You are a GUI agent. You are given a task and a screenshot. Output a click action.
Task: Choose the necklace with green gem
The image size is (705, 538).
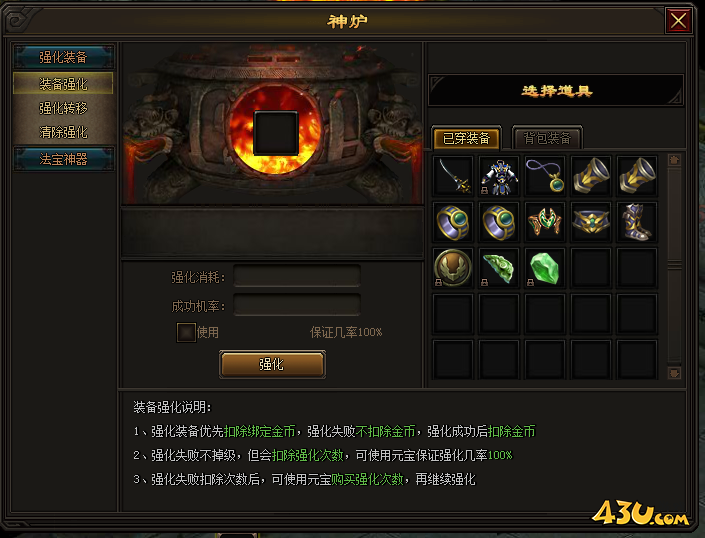coord(545,176)
